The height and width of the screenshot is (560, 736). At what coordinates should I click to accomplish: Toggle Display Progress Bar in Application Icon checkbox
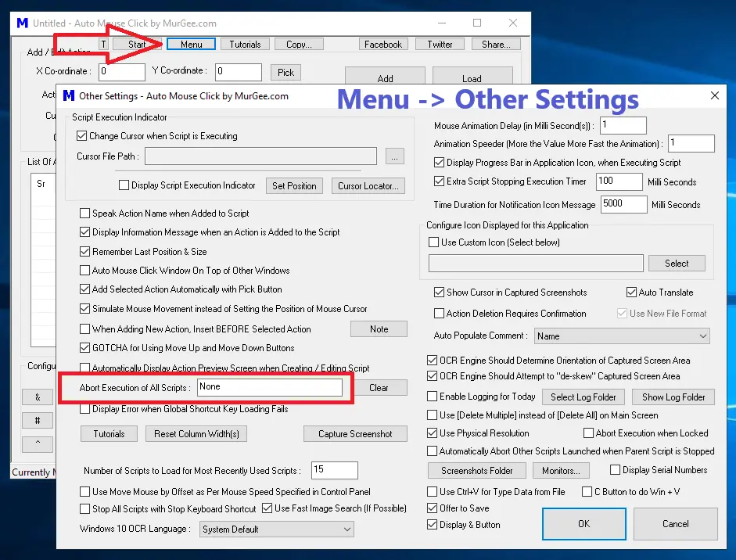(x=440, y=163)
